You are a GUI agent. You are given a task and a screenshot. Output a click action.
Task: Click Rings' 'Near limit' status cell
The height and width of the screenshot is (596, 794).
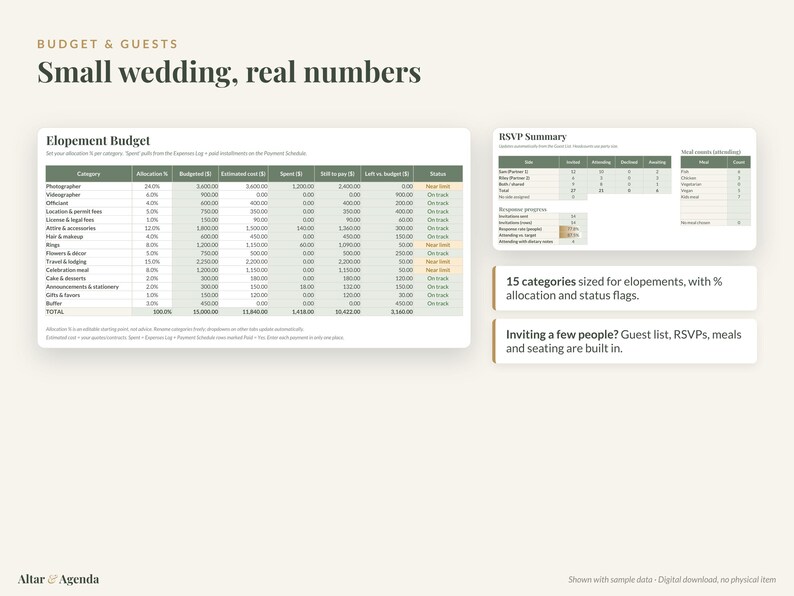coord(438,245)
